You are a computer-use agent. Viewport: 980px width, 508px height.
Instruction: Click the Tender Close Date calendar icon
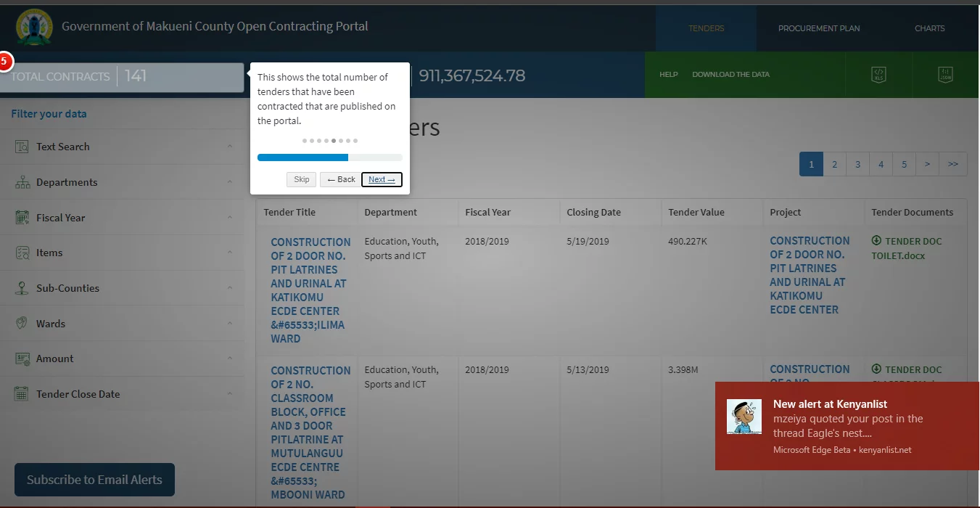coord(22,394)
